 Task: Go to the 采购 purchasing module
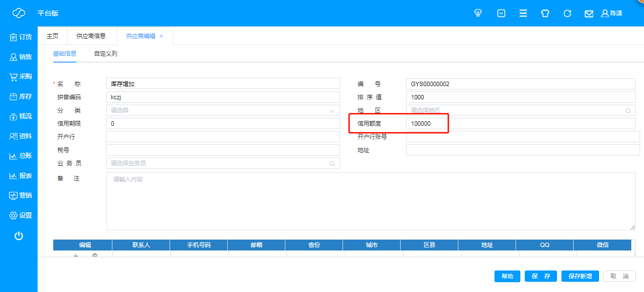(x=20, y=76)
